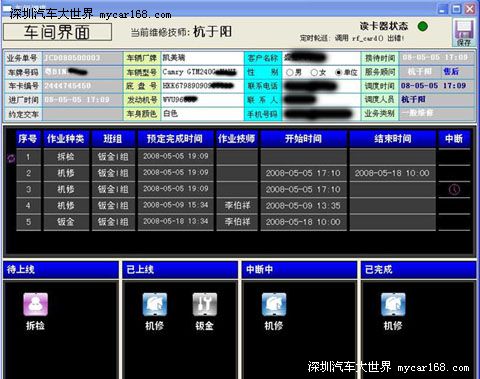
Task: Click the 机修 icon in 中断中 panel
Action: click(x=274, y=304)
